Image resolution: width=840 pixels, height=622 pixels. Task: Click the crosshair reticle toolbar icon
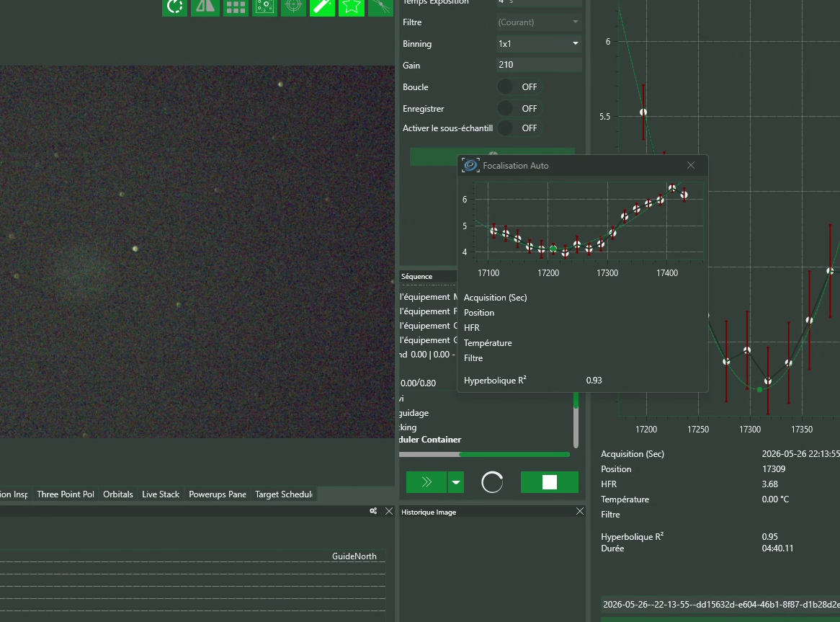[x=294, y=7]
